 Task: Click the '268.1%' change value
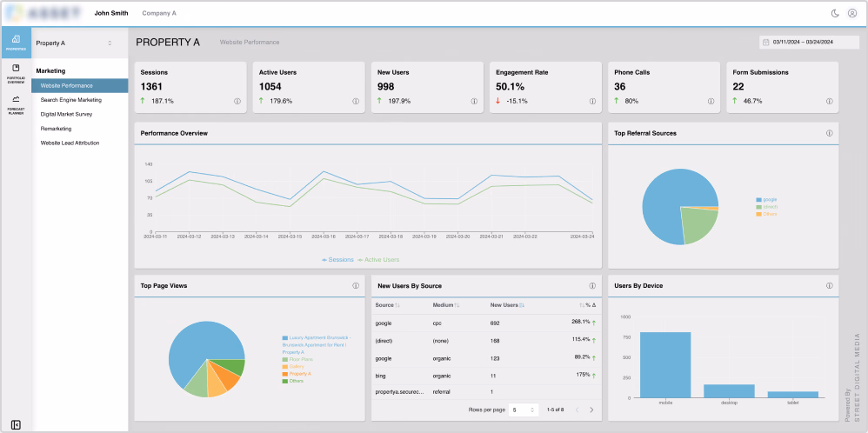point(581,322)
